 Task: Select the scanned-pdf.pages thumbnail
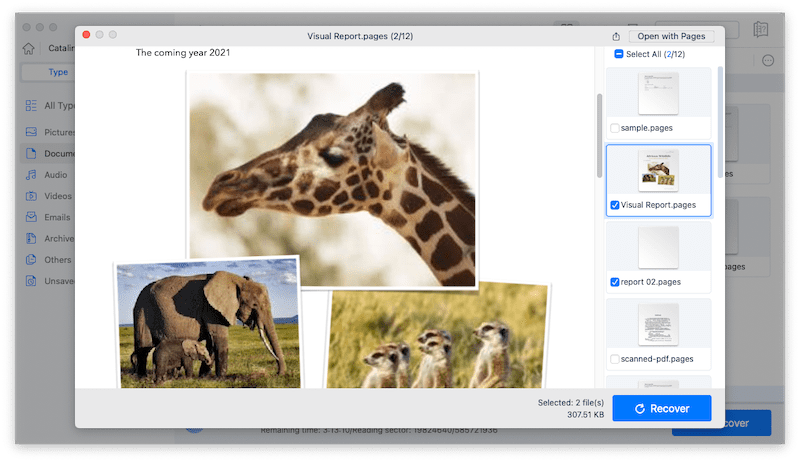pos(658,324)
